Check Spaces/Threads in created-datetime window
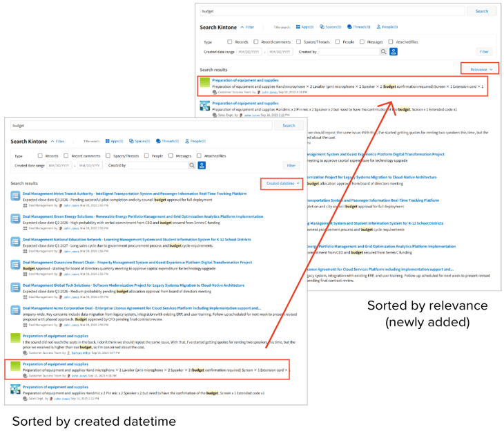The height and width of the screenshot is (434, 504). tap(108, 155)
